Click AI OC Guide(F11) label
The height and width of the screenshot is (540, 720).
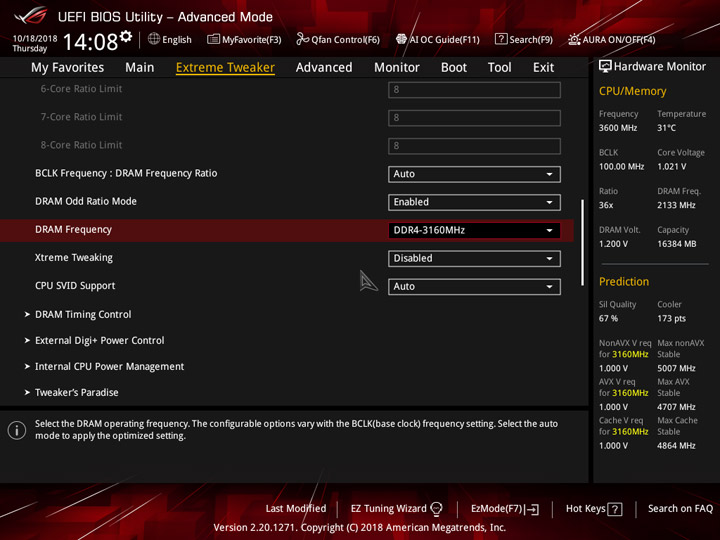(x=444, y=39)
